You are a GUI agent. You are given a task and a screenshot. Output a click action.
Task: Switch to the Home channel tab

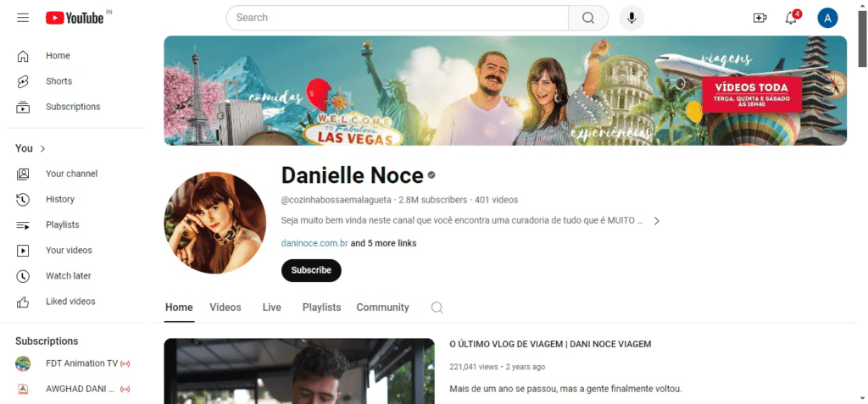pos(179,307)
